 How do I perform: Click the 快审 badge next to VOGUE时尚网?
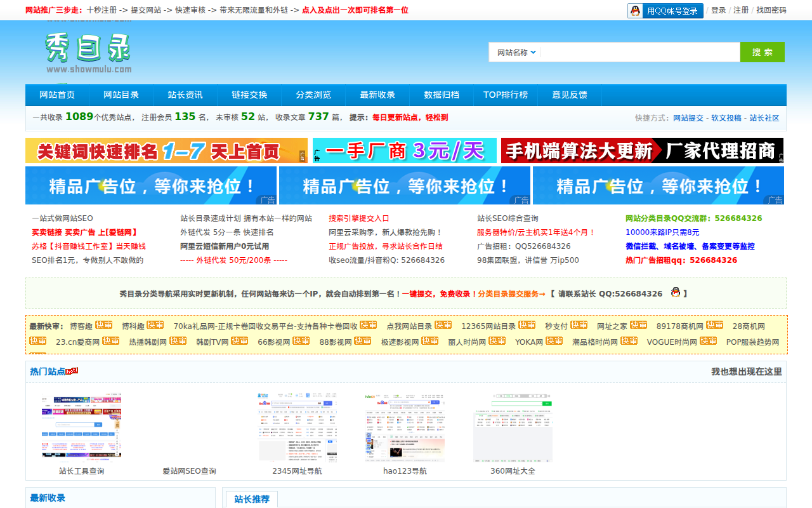709,341
